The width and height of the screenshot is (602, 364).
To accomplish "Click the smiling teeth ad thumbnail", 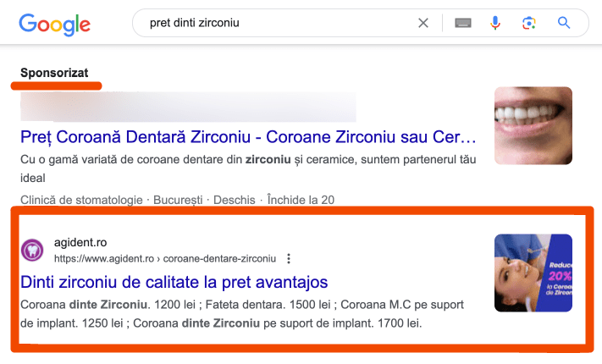I will click(x=533, y=125).
